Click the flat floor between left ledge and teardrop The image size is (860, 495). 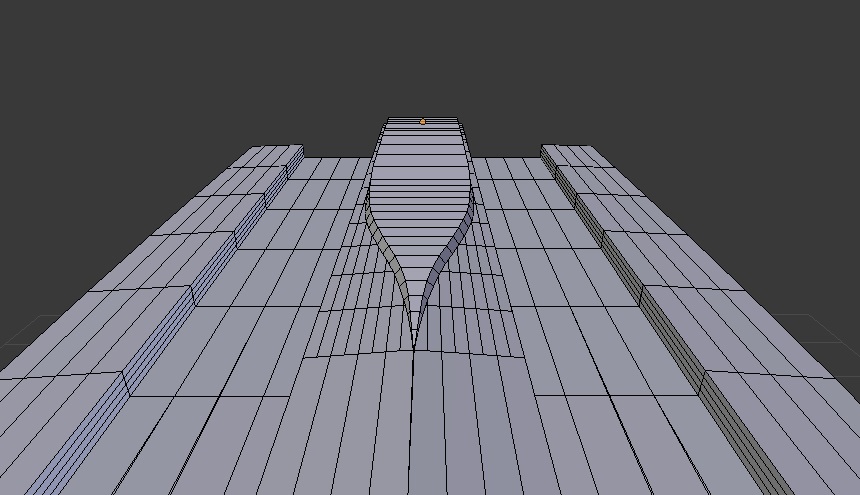point(300,260)
